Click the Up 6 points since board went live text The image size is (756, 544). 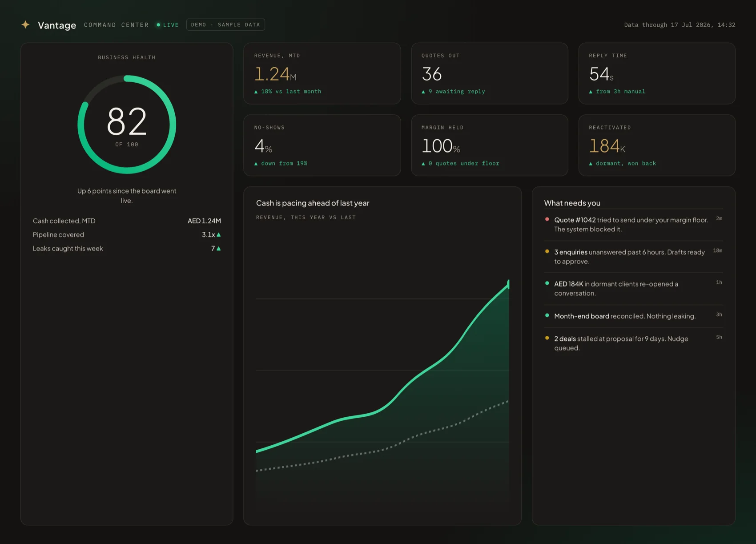click(x=127, y=196)
